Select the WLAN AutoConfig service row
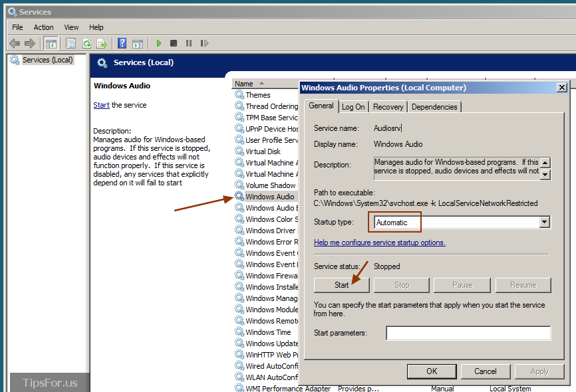 pos(266,377)
